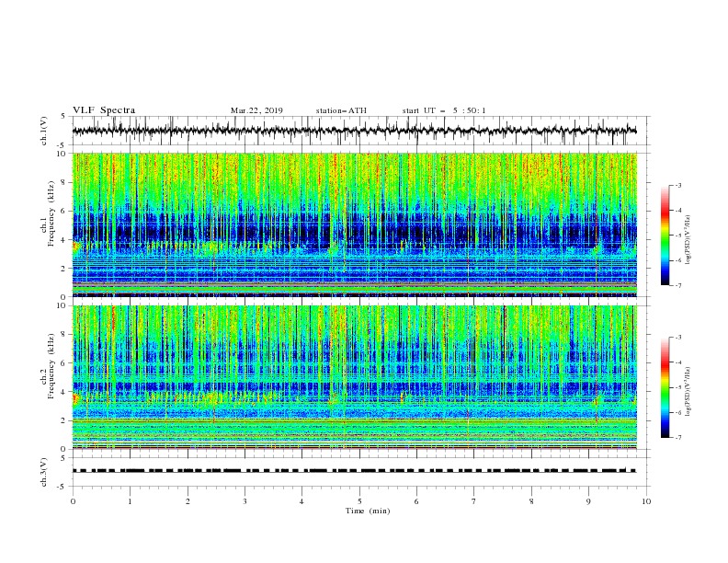This screenshot has height=563, width=728.
Task: Click the 'start UT = 5 :50: 1' text
Action: pos(443,110)
